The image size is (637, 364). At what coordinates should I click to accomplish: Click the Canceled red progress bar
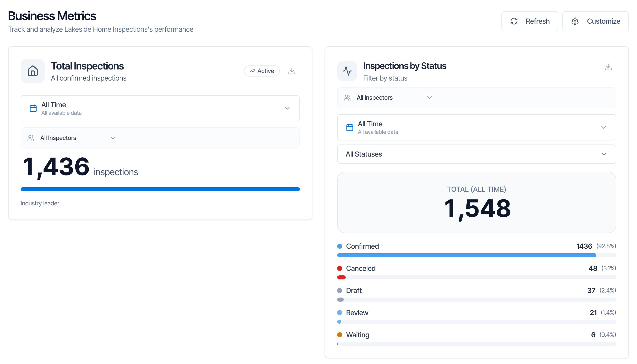click(x=341, y=277)
